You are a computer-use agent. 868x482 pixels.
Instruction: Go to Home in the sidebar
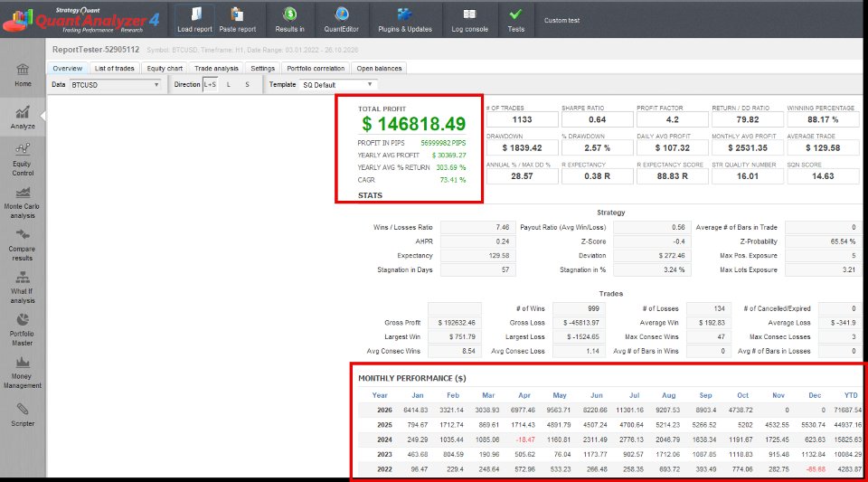click(x=23, y=75)
